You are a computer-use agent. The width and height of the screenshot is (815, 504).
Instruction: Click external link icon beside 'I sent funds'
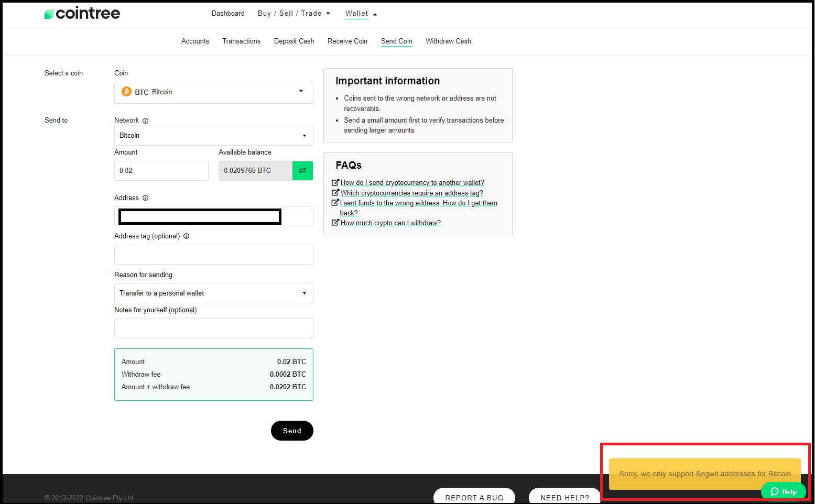click(335, 203)
